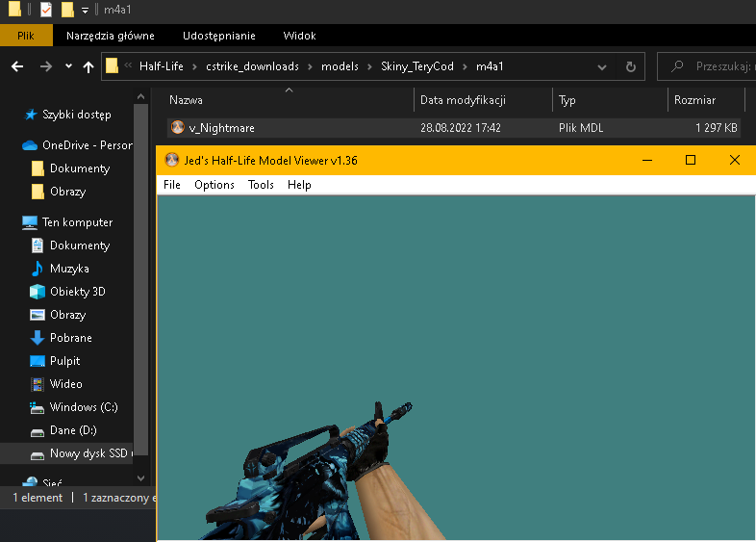This screenshot has height=542, width=756.
Task: Switch to Widok ribbon tab
Action: pos(299,36)
